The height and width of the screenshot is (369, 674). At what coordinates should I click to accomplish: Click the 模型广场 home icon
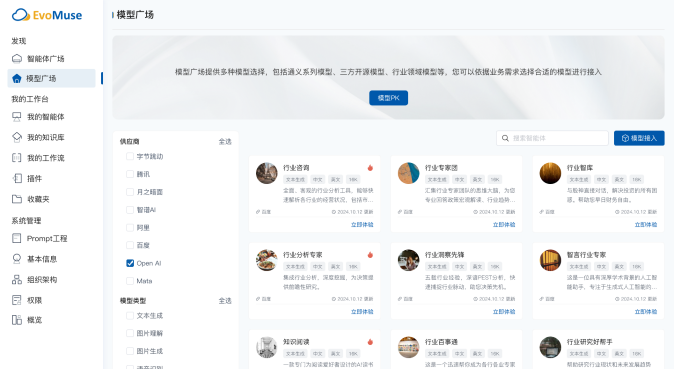coord(17,78)
